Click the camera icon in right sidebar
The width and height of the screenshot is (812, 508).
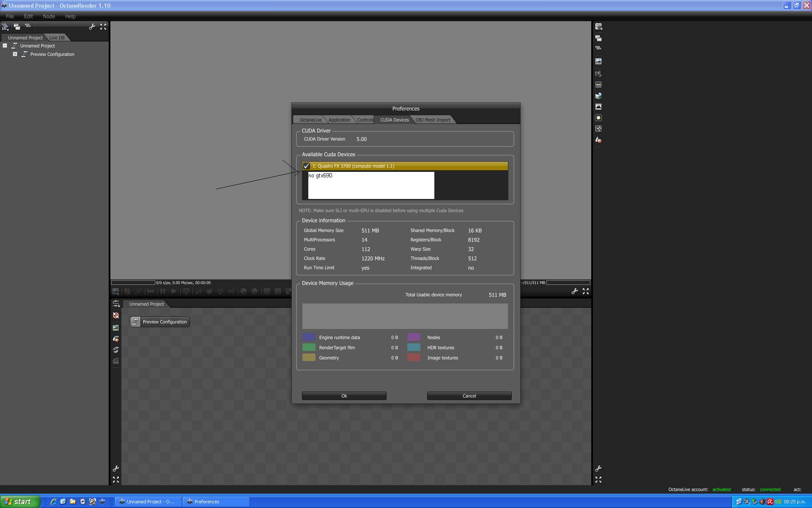pos(598,74)
